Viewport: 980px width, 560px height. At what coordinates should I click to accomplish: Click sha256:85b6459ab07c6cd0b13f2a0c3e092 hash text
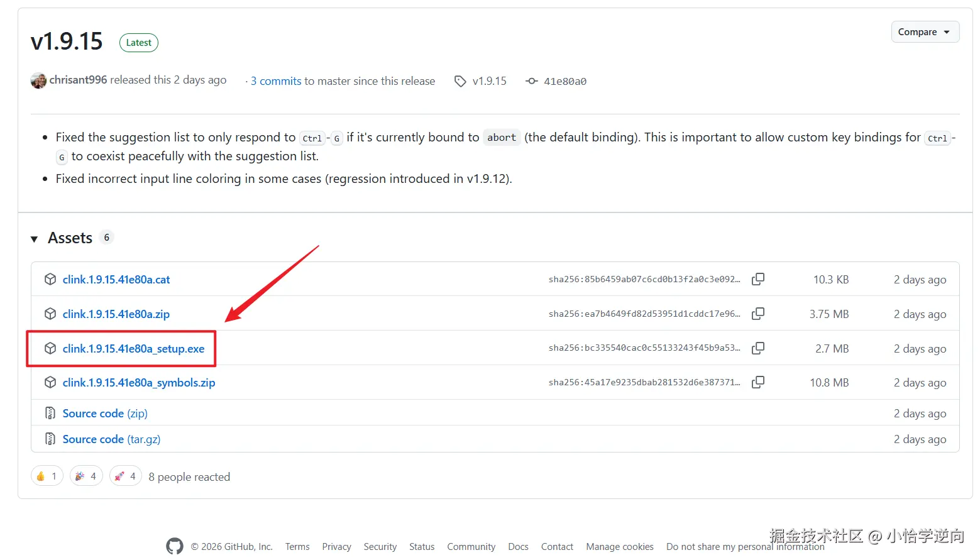click(644, 280)
